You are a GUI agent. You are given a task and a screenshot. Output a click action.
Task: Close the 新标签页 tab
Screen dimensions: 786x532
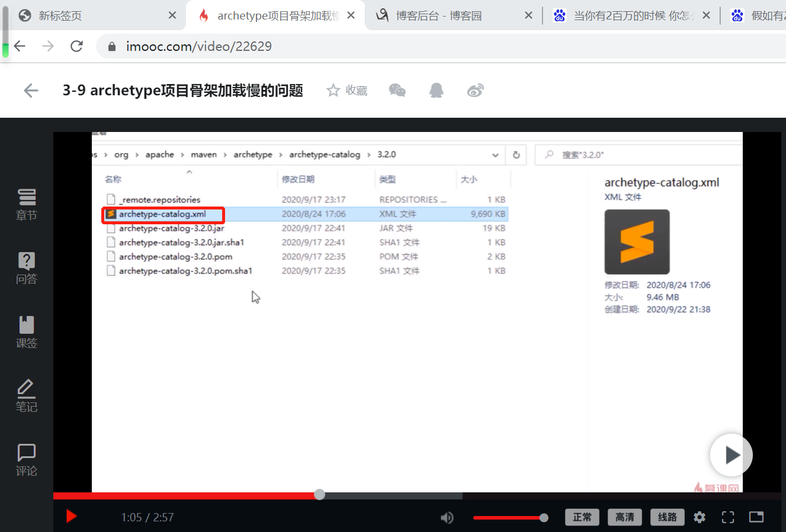(172, 15)
